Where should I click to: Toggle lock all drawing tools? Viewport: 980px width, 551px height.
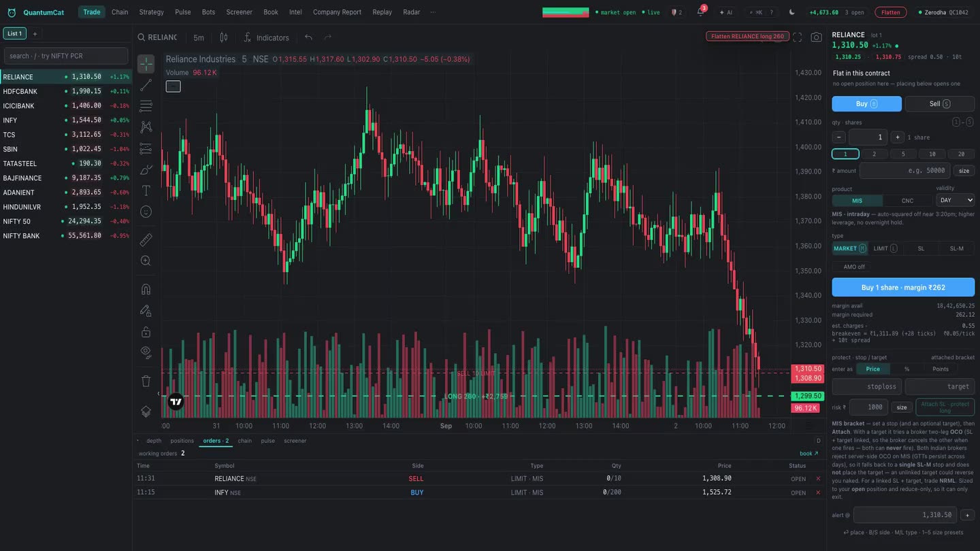(146, 332)
